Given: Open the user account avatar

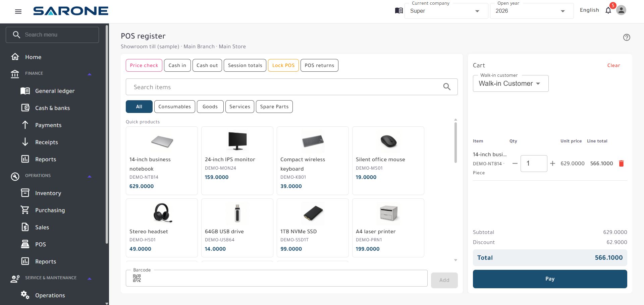Looking at the screenshot, I should pos(621,10).
